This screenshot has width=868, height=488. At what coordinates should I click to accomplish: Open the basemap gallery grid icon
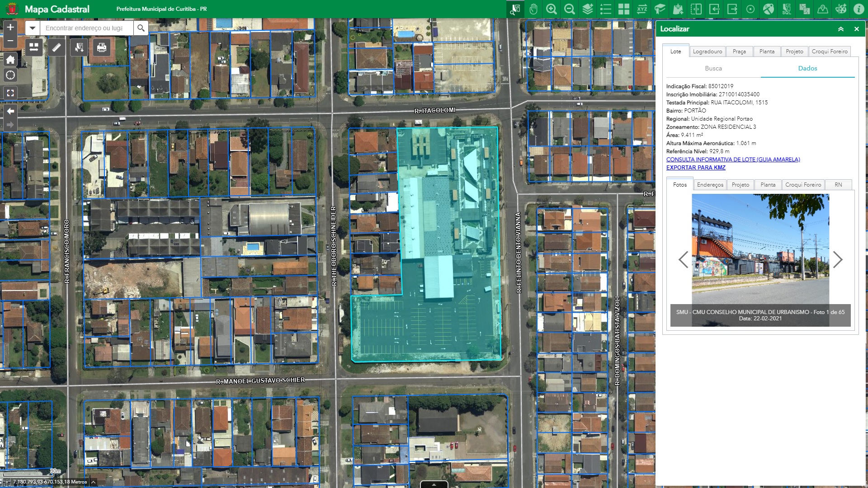tap(624, 9)
